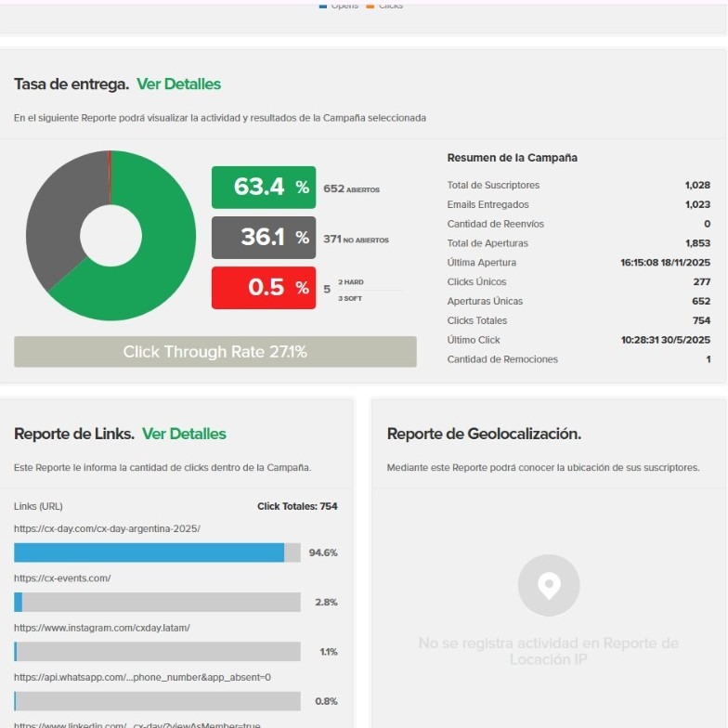This screenshot has height=728, width=728.
Task: Open the api.whatsapp.com link entry
Action: (x=142, y=677)
